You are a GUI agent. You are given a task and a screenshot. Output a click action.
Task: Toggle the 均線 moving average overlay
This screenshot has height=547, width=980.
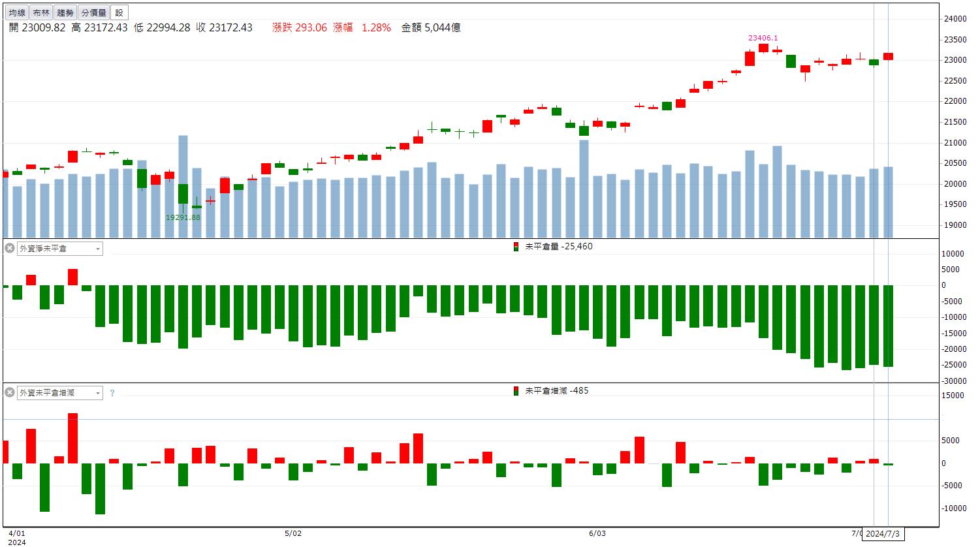(x=18, y=12)
